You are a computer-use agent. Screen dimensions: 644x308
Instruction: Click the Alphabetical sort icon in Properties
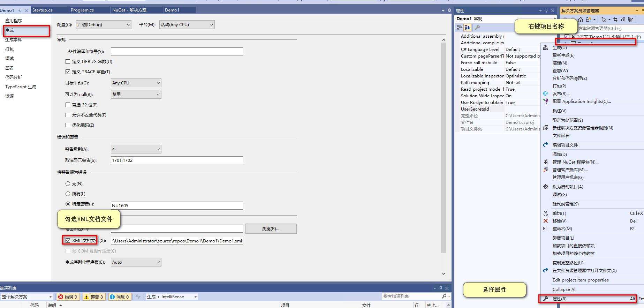point(467,27)
